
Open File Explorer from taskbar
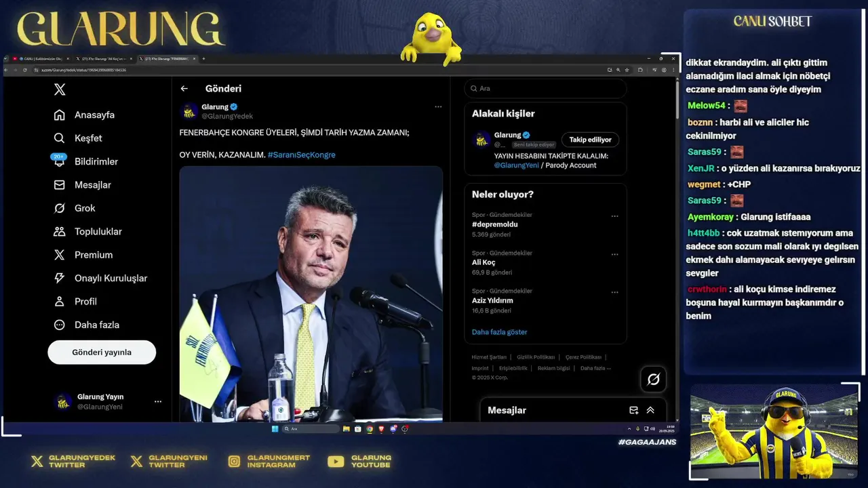(347, 429)
